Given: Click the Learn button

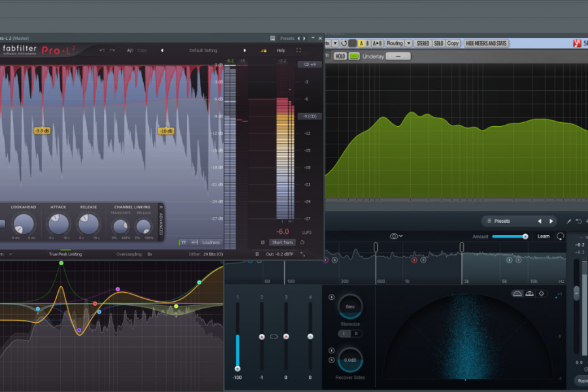Looking at the screenshot, I should pyautogui.click(x=544, y=237).
